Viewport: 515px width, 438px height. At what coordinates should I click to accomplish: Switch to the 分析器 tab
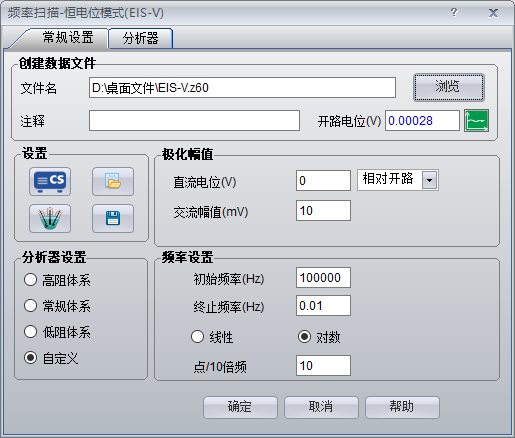click(x=141, y=38)
